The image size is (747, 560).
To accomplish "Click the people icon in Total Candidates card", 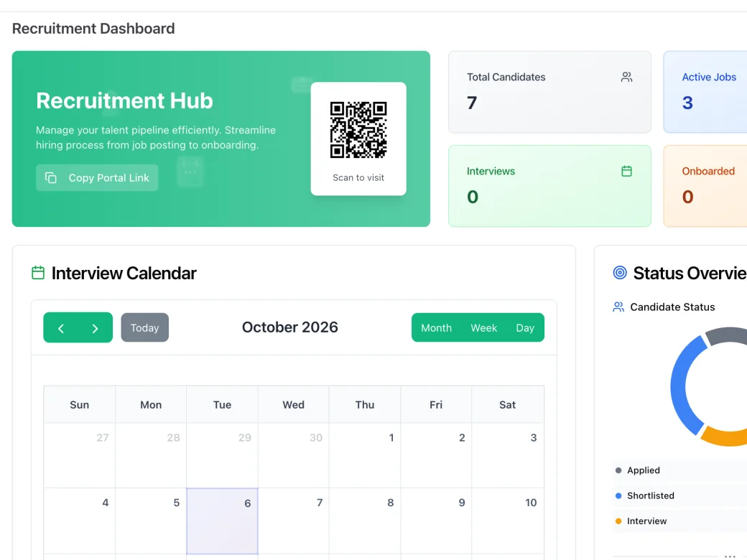I will 626,77.
